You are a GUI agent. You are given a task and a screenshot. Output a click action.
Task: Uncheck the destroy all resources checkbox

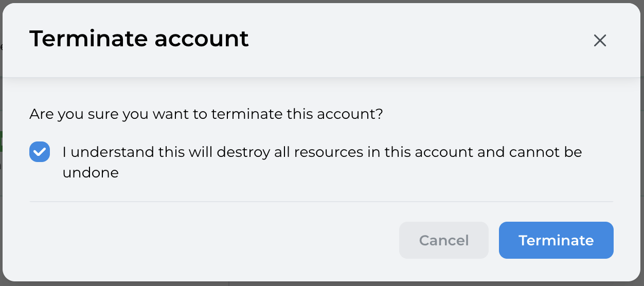coord(40,152)
